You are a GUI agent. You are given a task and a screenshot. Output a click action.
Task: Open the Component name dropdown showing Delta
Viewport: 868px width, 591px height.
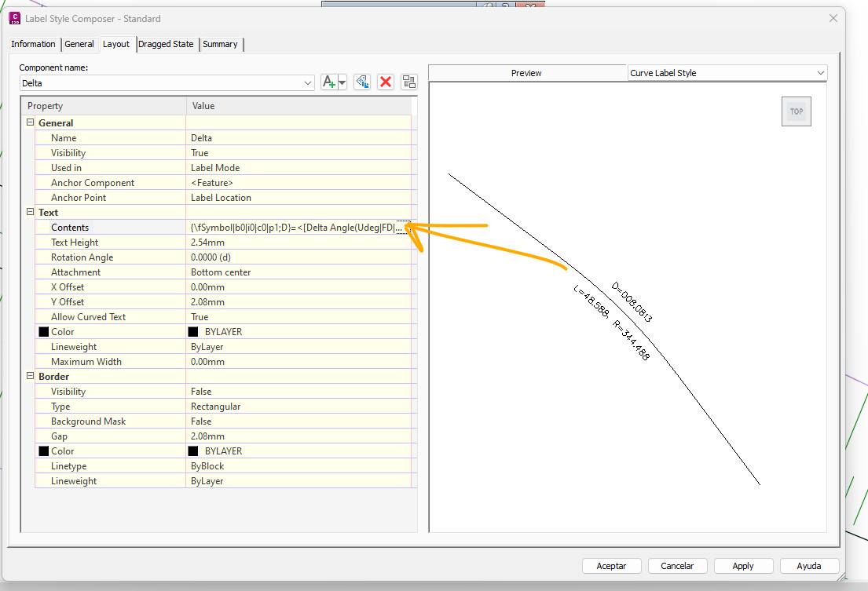tap(309, 81)
